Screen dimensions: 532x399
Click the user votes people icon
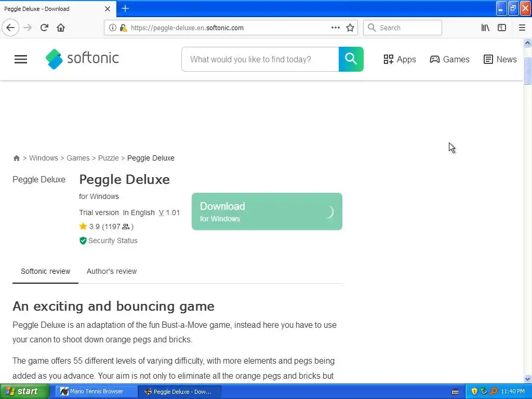126,227
